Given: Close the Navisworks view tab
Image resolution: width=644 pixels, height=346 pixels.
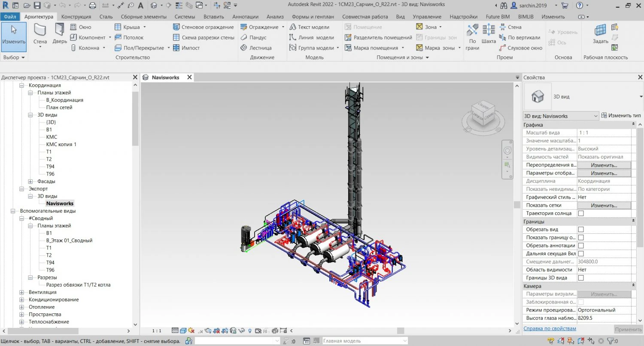Looking at the screenshot, I should point(188,77).
